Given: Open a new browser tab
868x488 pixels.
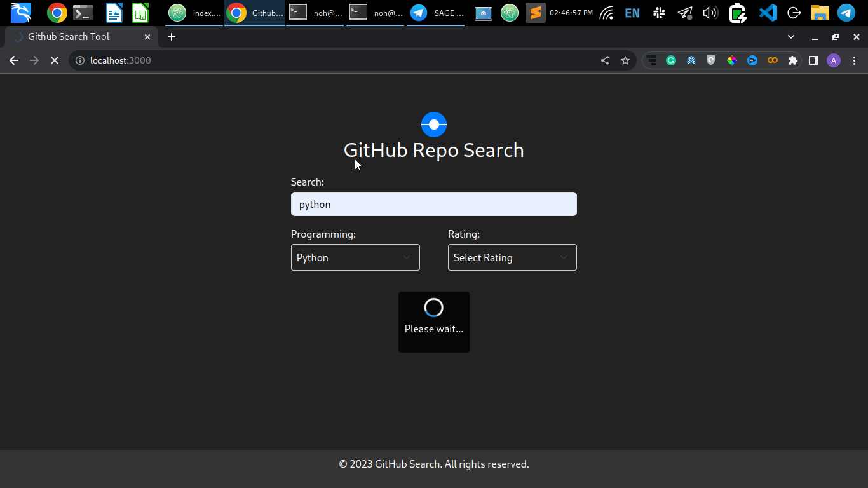Looking at the screenshot, I should tap(172, 37).
